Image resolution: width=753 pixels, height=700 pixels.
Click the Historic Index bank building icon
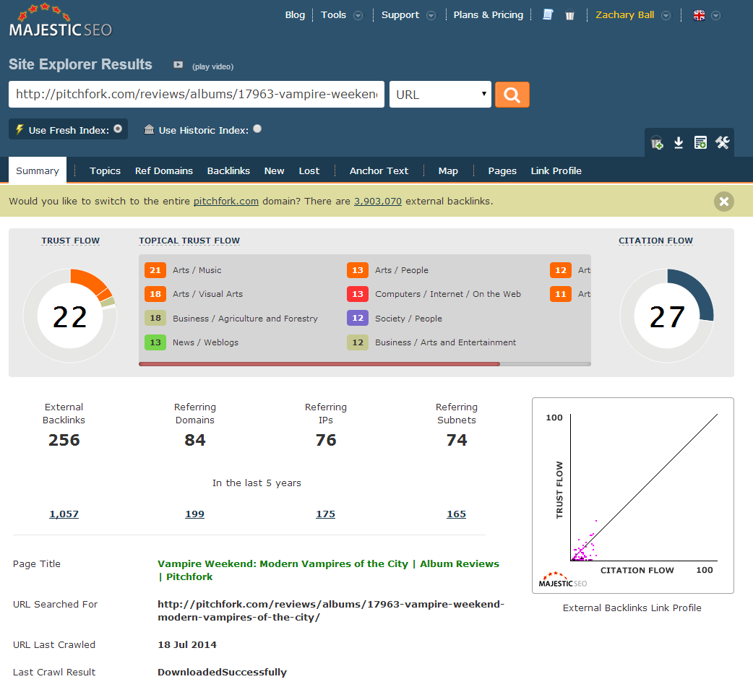coord(150,129)
